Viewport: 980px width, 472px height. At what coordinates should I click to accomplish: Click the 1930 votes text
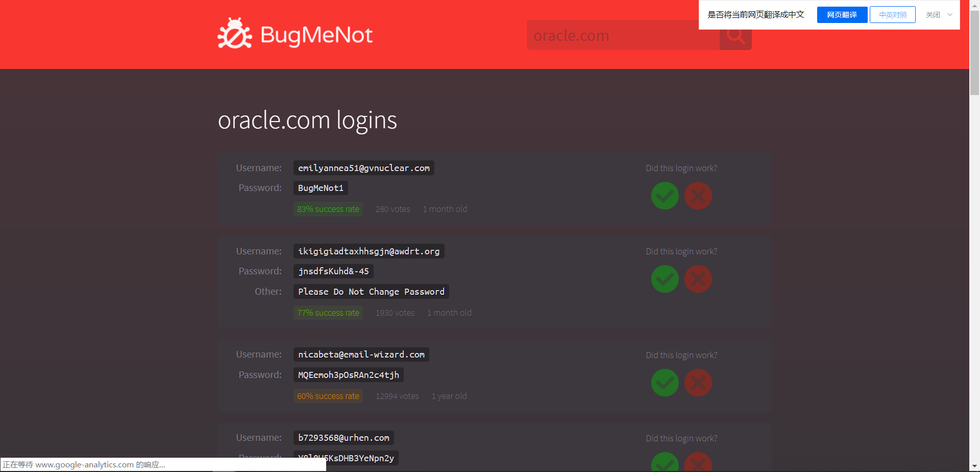click(x=395, y=313)
